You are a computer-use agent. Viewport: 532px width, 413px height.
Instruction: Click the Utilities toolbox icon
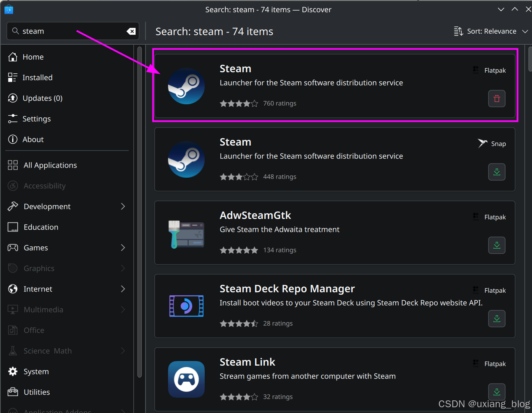click(x=13, y=392)
